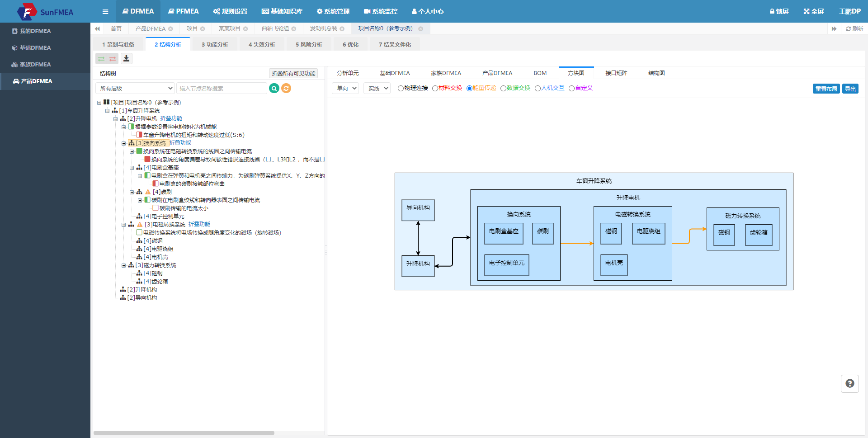The width and height of the screenshot is (868, 438).
Task: Click the green search icon button
Action: pos(274,88)
